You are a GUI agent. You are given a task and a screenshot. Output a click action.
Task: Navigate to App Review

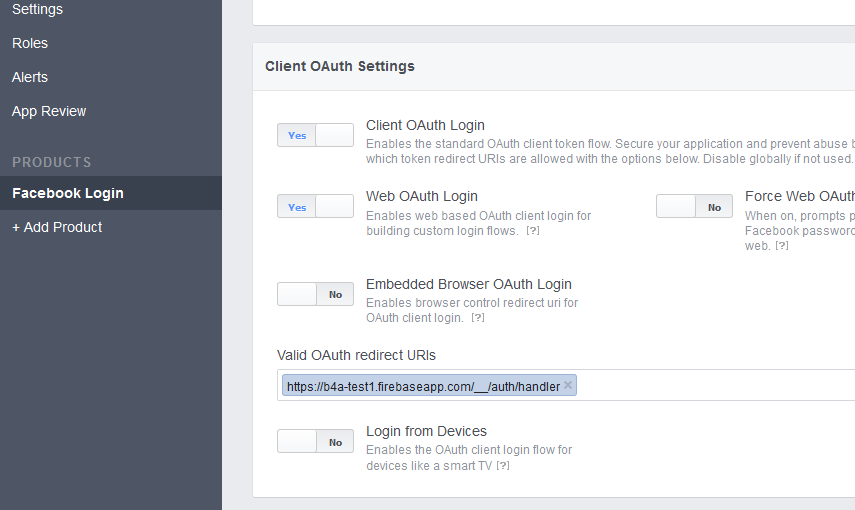[49, 111]
